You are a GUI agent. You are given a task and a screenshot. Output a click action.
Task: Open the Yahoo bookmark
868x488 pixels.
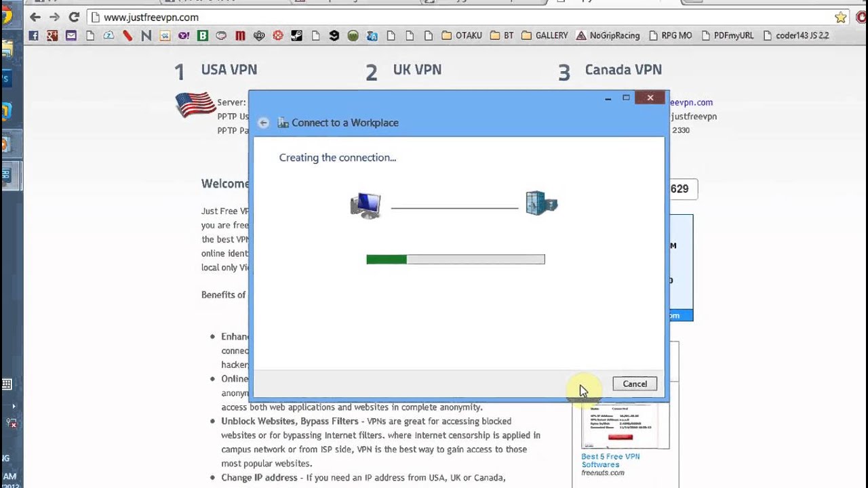184,35
